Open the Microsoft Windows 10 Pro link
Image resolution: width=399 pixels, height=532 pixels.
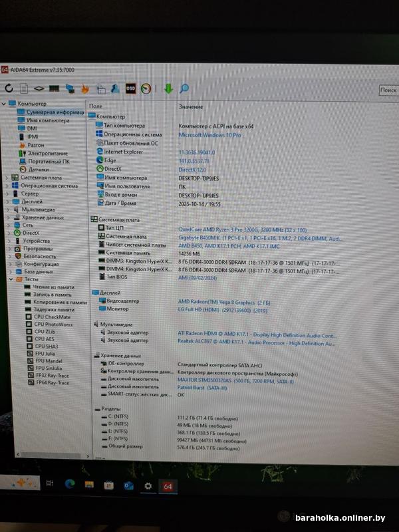coord(209,135)
